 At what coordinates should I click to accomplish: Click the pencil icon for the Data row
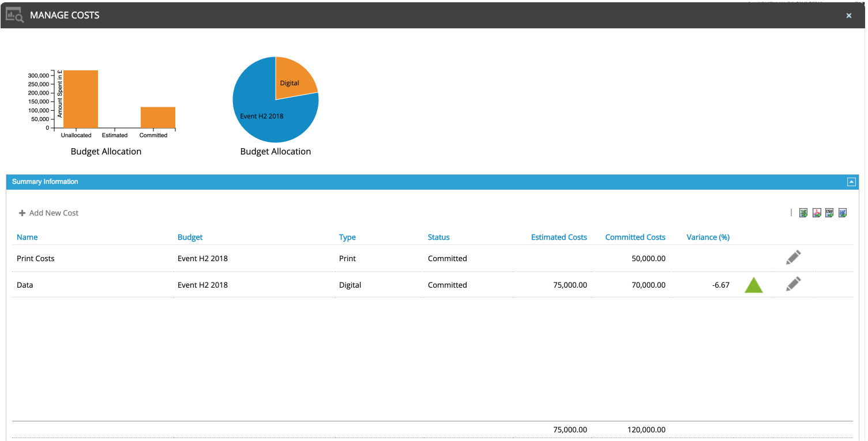coord(794,284)
